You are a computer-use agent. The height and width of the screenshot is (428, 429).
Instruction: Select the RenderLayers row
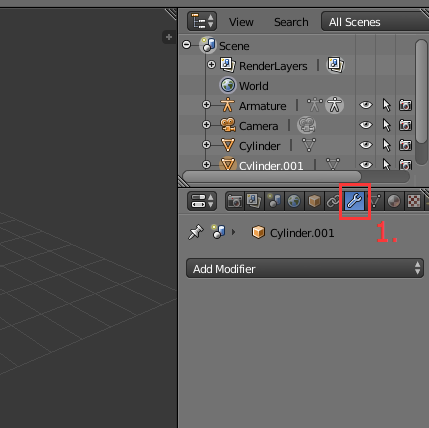273,66
